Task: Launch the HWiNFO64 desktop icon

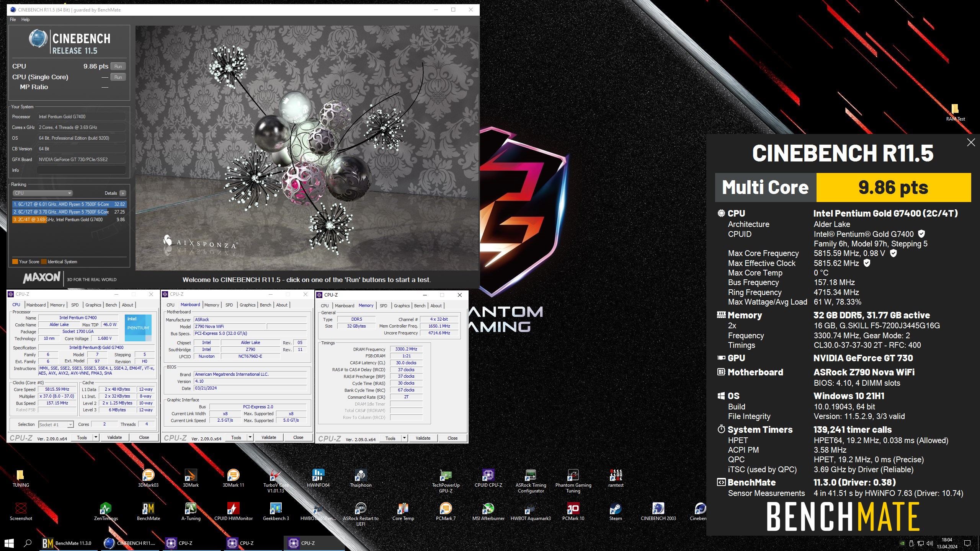Action: [318, 478]
